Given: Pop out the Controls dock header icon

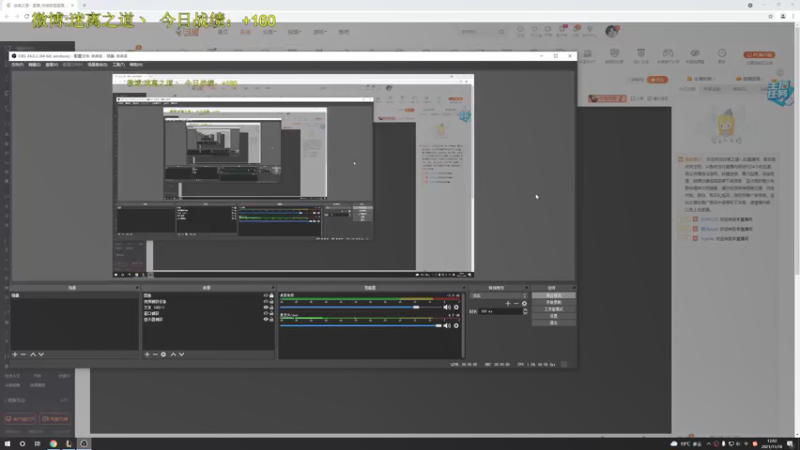Looking at the screenshot, I should click(x=574, y=288).
